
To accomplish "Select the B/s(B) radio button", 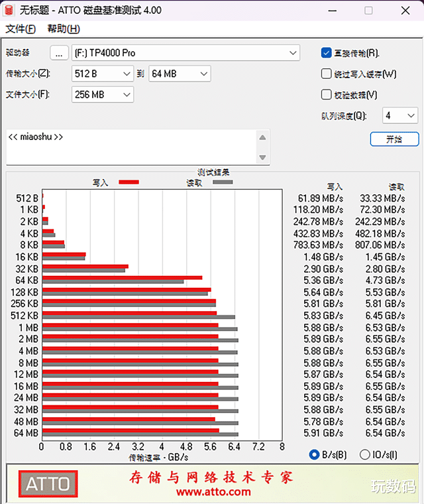I will coord(314,454).
